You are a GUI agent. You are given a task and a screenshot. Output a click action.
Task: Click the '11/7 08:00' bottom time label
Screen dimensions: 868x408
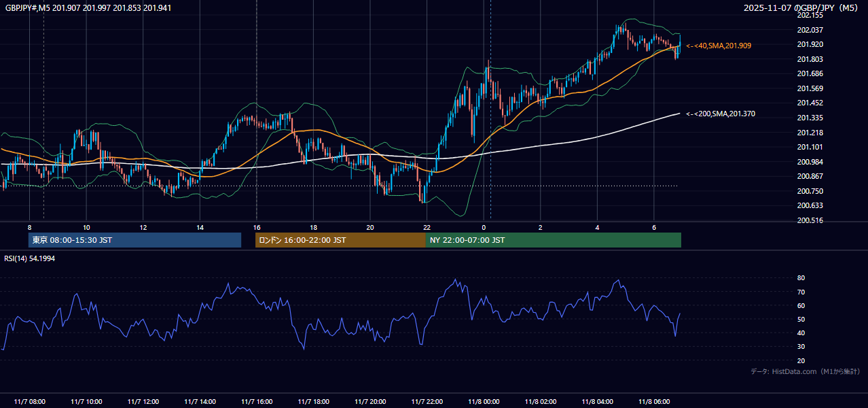click(29, 402)
